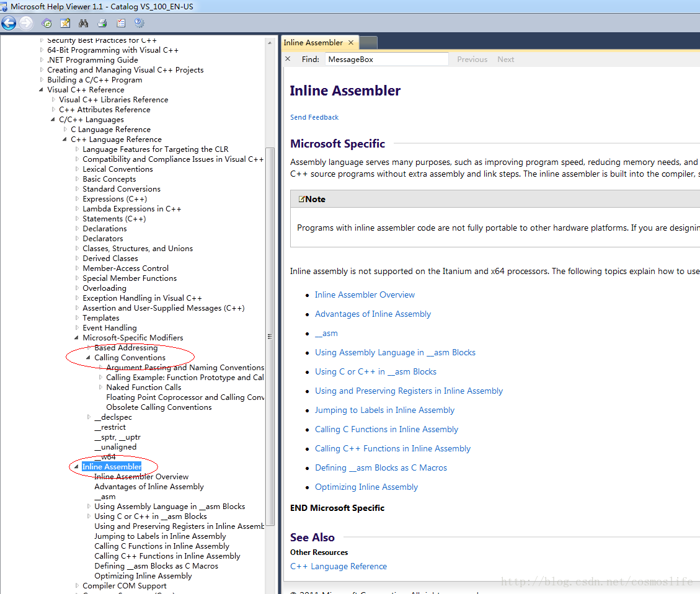
Task: Close the Find bar
Action: click(288, 59)
